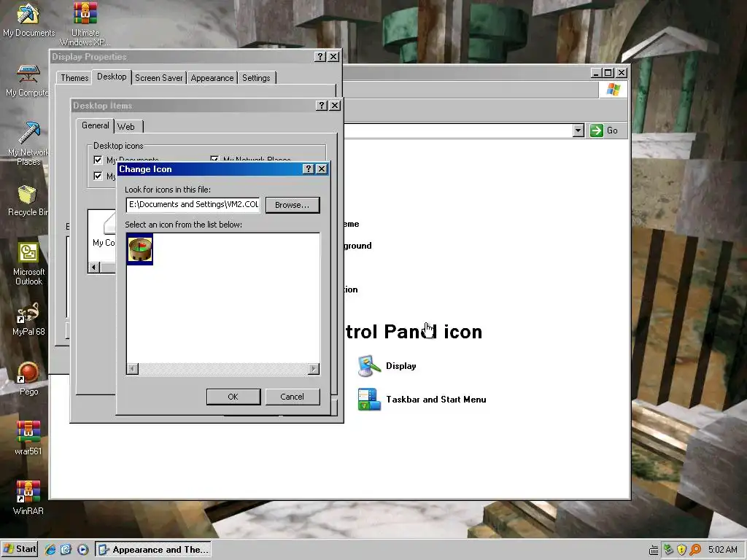Select the My Network Places desktop icon
The height and width of the screenshot is (560, 747).
point(28,143)
